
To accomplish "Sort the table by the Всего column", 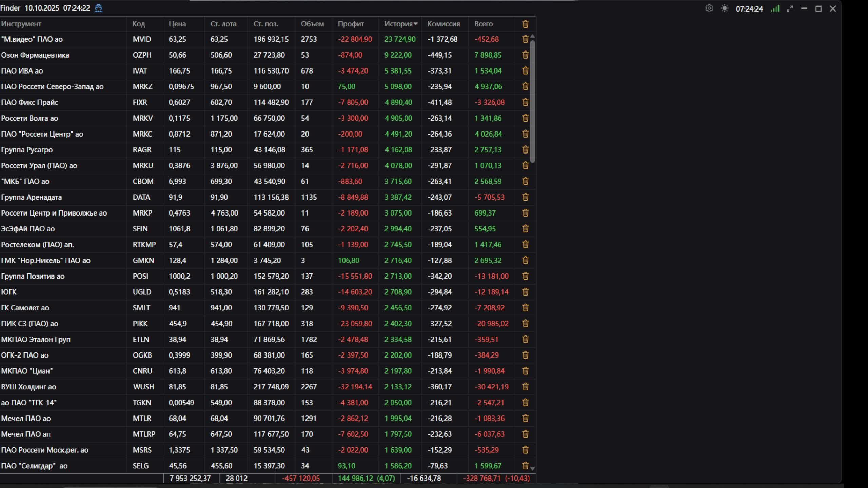I will pos(483,24).
